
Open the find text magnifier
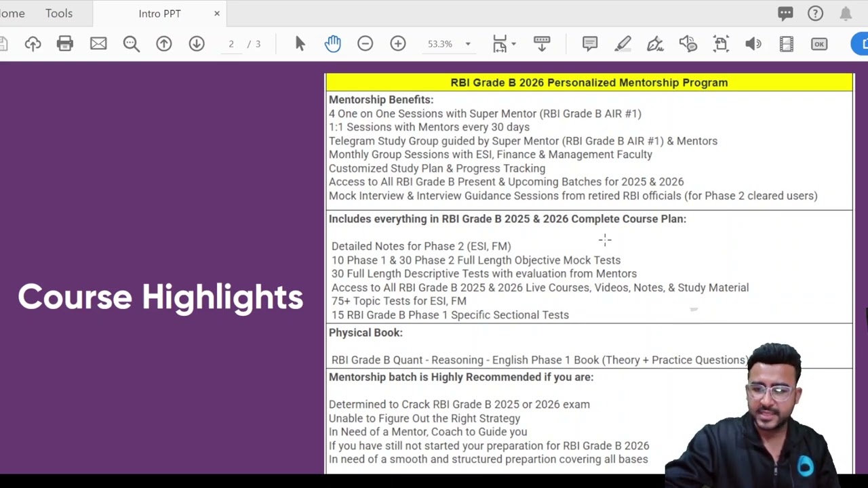pyautogui.click(x=131, y=44)
